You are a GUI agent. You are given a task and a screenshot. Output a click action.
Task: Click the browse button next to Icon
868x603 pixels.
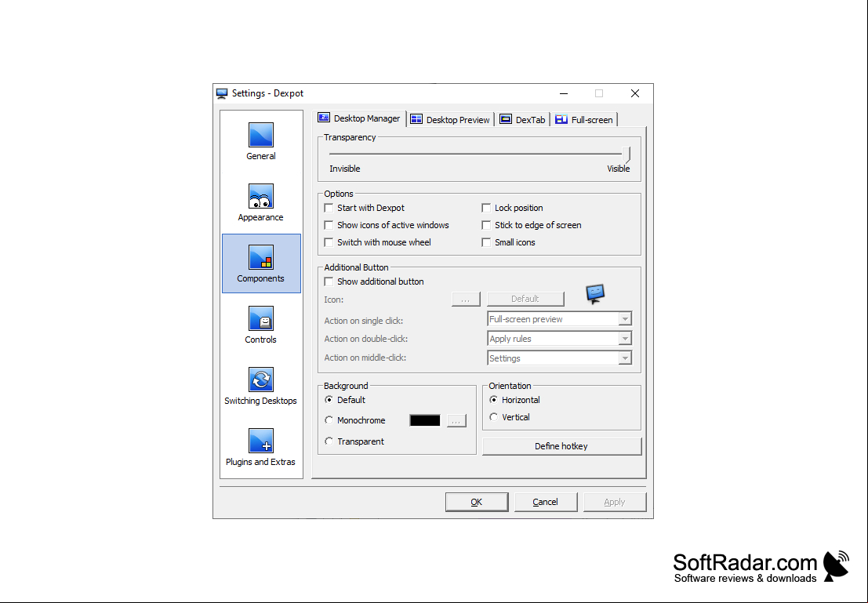[466, 299]
